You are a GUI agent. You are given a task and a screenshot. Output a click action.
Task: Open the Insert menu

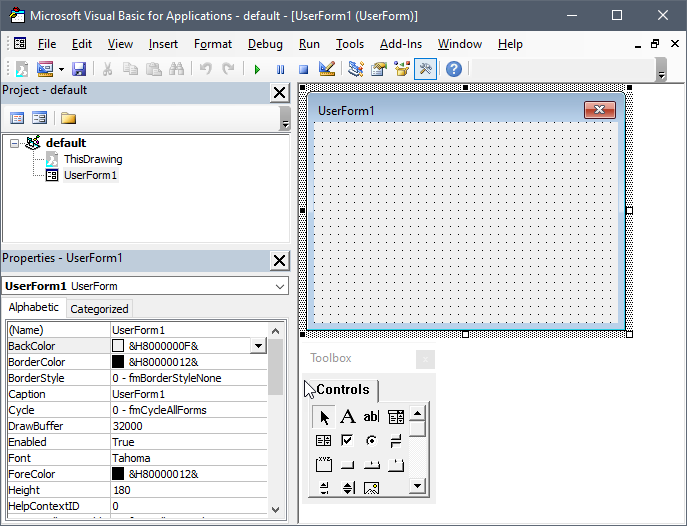pos(163,44)
